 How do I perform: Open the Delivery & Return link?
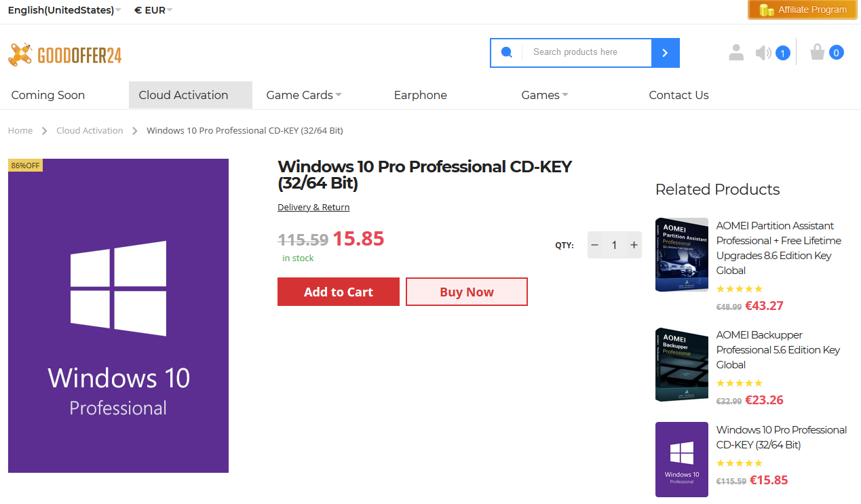click(313, 207)
